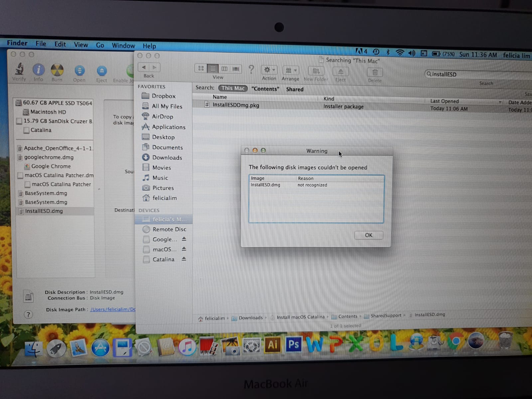Click the question mark icon in Finder toolbar
532x399 pixels.
click(x=251, y=69)
